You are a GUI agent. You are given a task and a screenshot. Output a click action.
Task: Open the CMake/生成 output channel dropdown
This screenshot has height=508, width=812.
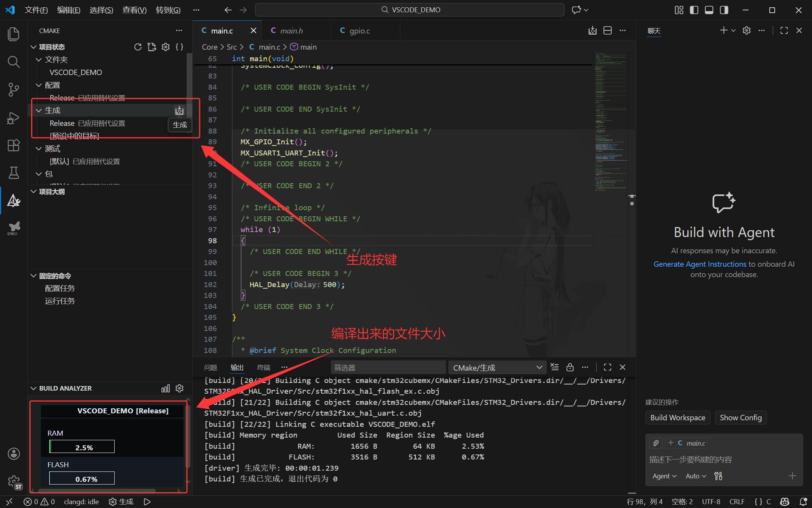(x=497, y=368)
